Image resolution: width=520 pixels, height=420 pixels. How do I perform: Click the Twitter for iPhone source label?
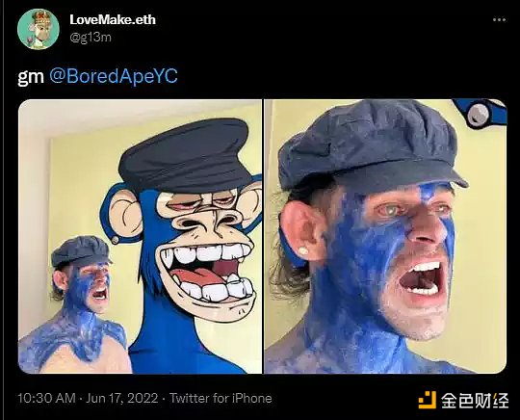pos(221,398)
